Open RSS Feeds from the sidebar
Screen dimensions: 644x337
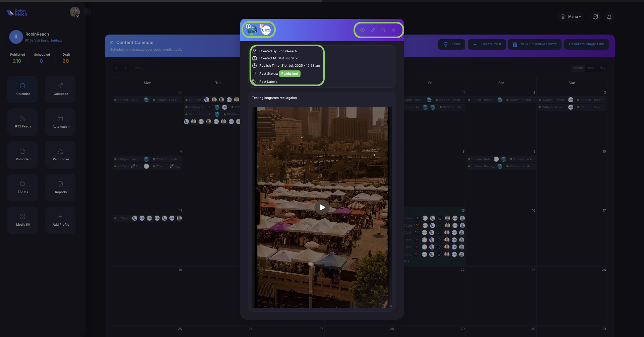23,122
